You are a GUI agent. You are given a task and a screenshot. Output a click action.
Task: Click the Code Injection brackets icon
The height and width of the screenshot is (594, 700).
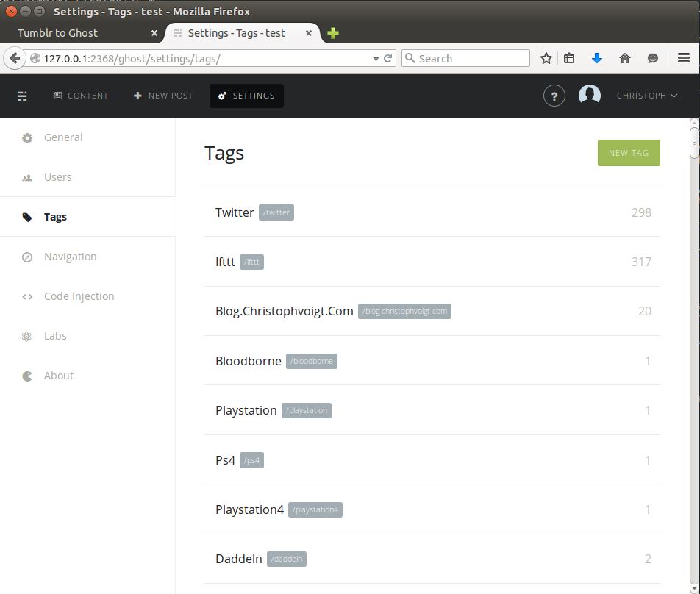click(x=27, y=297)
